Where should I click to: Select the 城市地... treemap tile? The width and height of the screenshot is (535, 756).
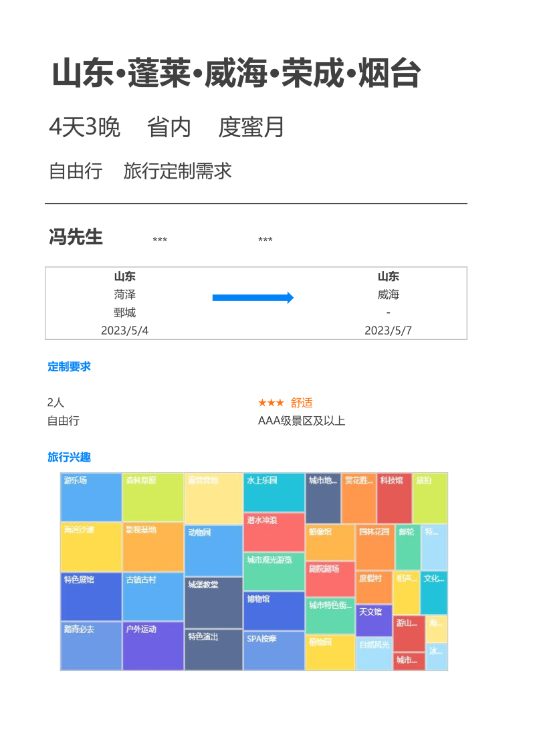[324, 498]
